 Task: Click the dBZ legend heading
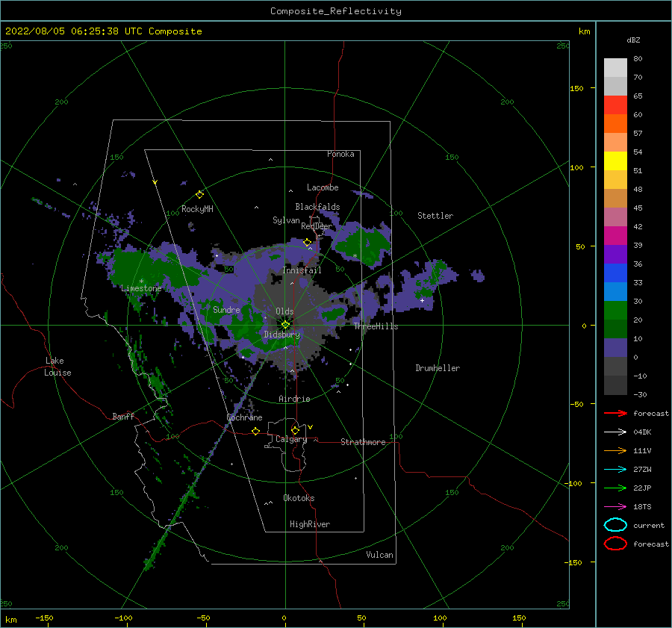[633, 40]
